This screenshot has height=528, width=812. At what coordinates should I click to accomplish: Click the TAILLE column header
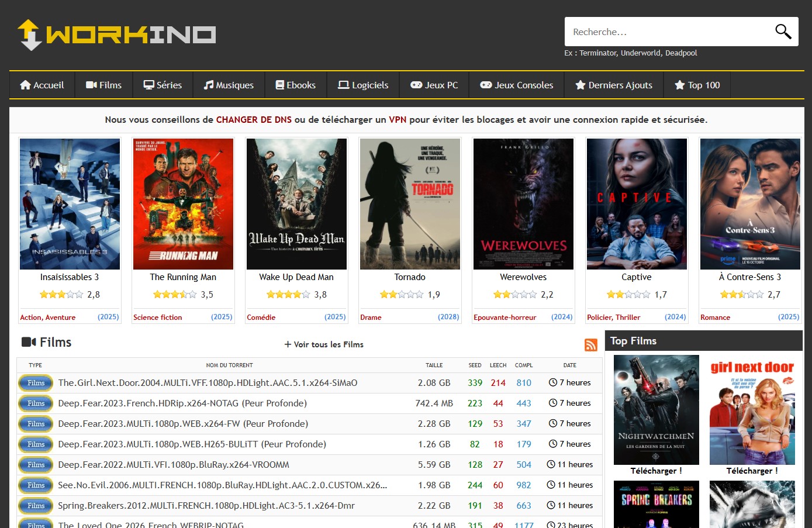[434, 365]
